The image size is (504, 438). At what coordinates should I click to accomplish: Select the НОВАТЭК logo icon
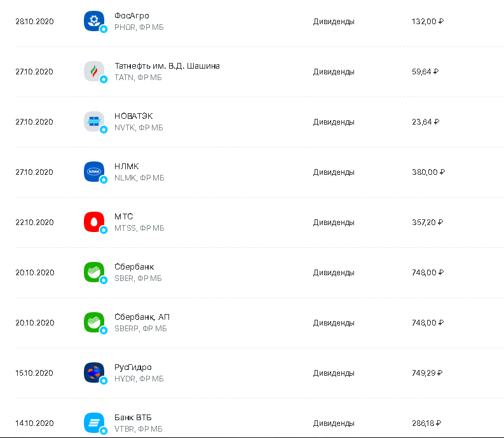tap(94, 121)
